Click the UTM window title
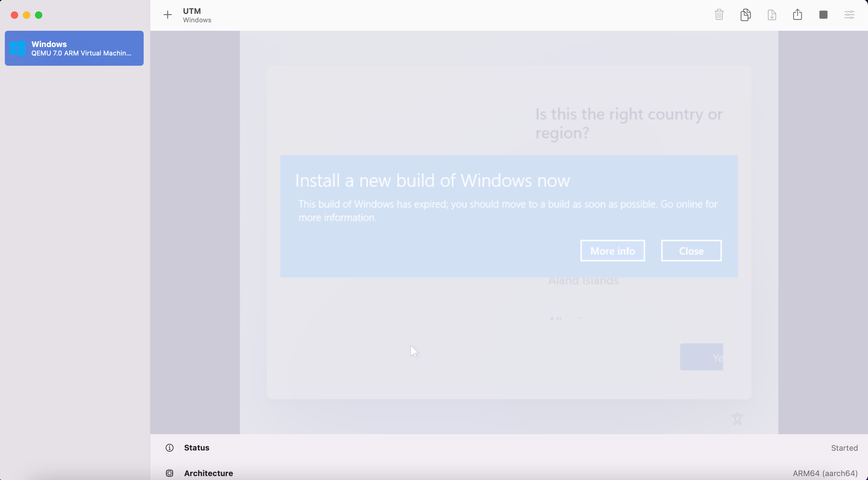The image size is (868, 480). [192, 11]
